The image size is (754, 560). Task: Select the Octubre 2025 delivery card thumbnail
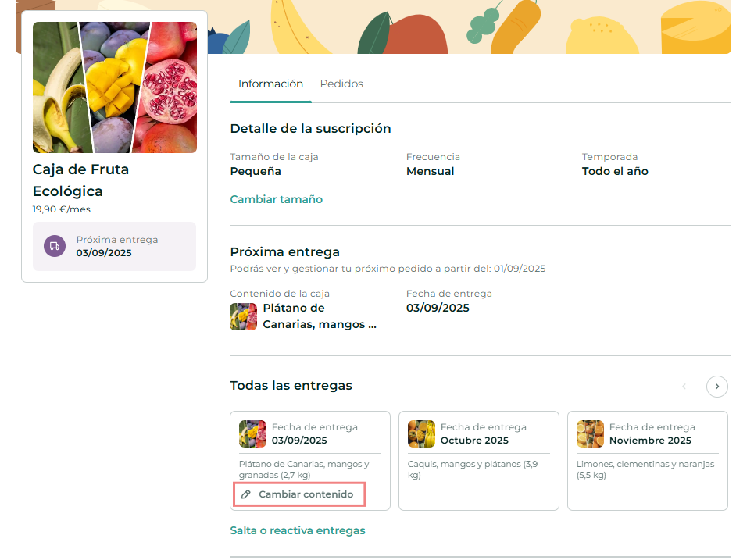coord(421,433)
